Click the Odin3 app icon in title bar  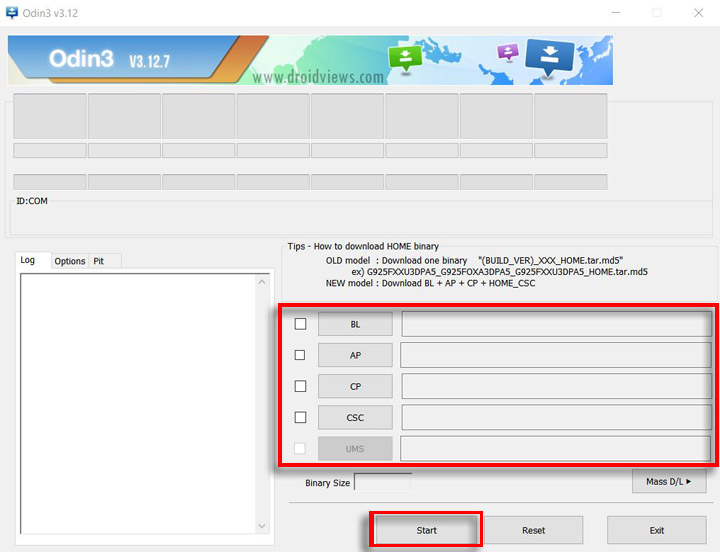click(x=11, y=12)
